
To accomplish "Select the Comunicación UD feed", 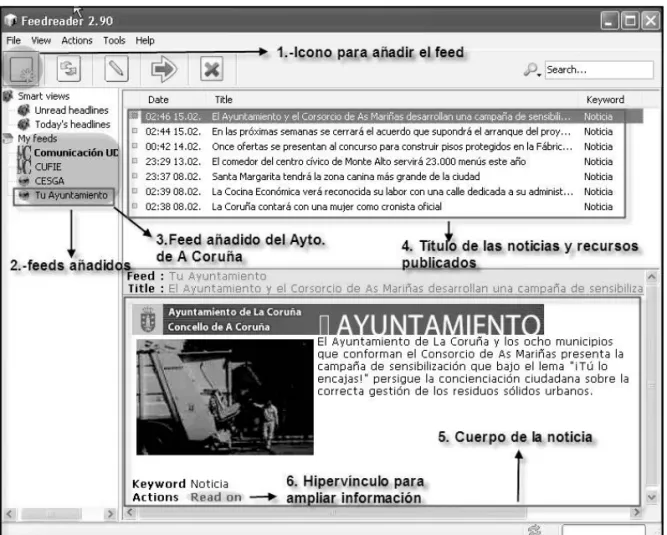I will click(x=76, y=152).
